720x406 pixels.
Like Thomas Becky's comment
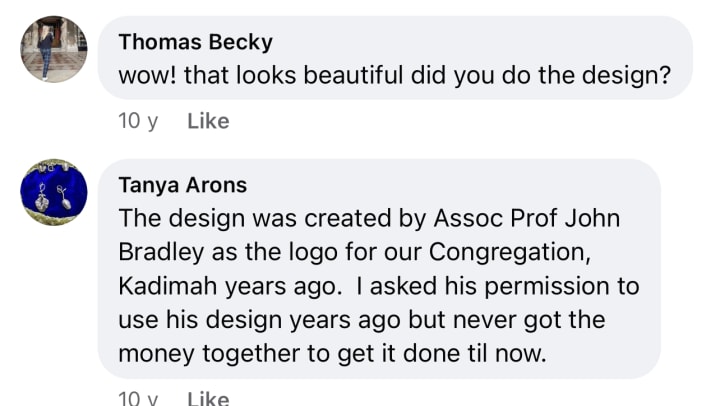tap(208, 121)
